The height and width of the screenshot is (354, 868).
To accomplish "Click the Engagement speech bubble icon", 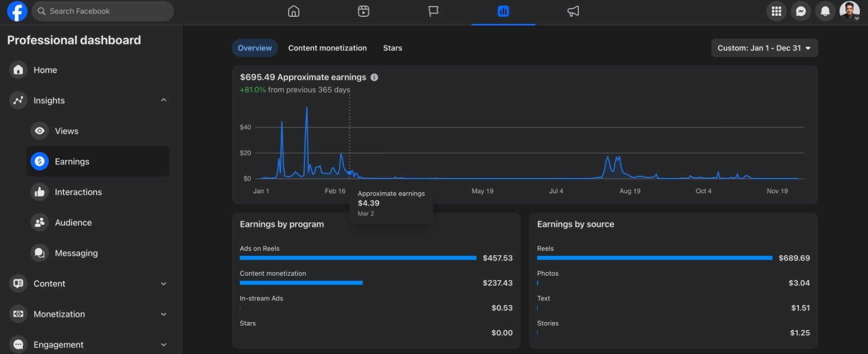I will [18, 344].
